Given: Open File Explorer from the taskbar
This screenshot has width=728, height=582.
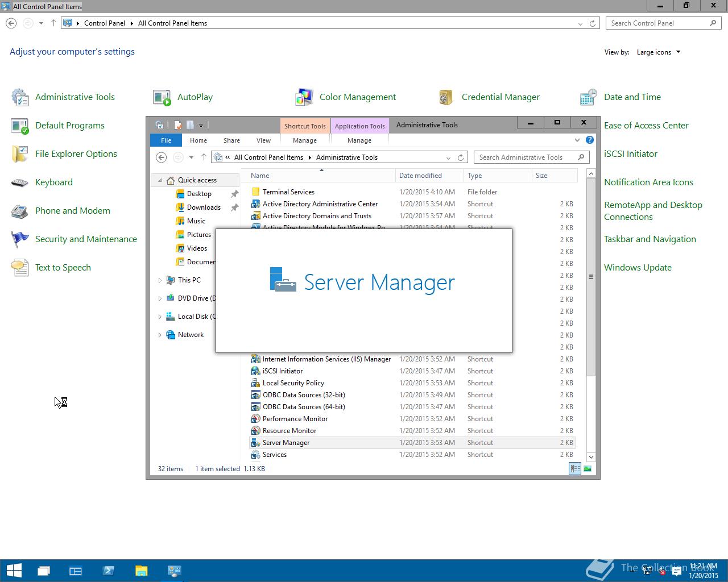Looking at the screenshot, I should pyautogui.click(x=142, y=571).
